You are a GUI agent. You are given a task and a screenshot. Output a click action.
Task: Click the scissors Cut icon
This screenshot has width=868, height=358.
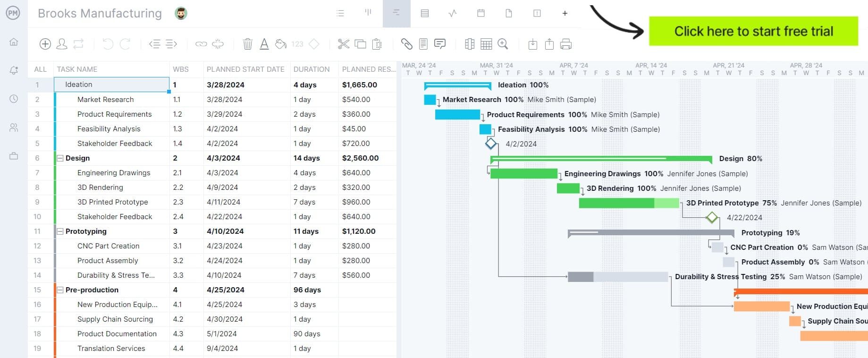click(x=344, y=44)
